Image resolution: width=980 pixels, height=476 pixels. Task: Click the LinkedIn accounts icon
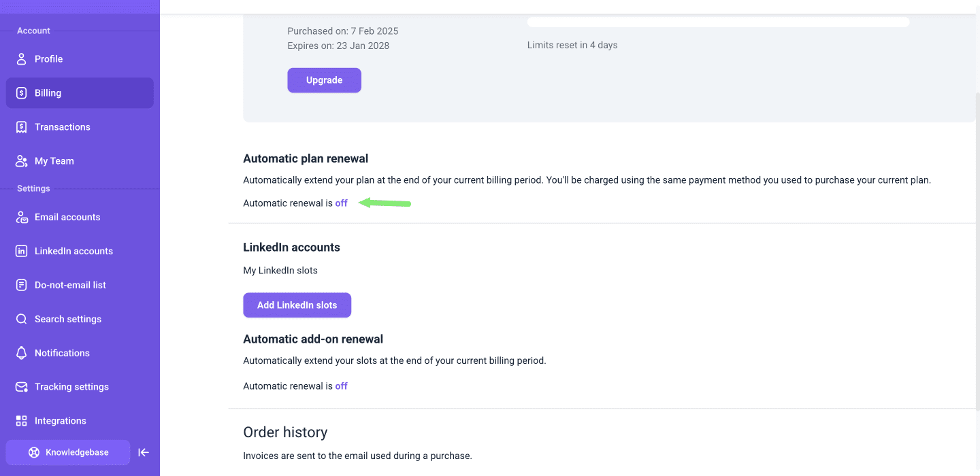21,251
